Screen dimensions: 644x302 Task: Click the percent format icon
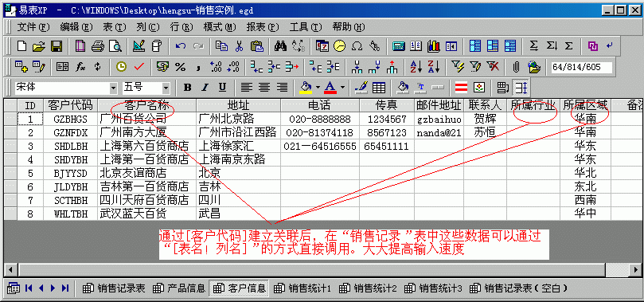[180, 67]
